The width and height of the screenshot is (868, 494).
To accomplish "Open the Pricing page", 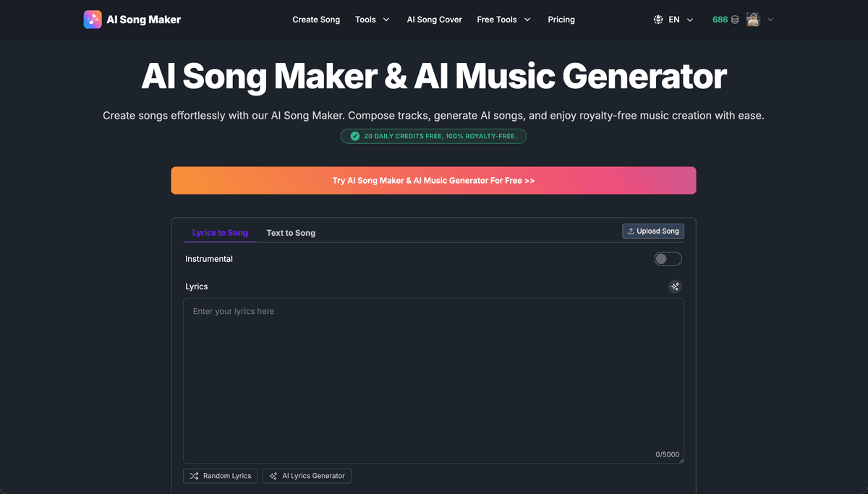I will point(561,20).
